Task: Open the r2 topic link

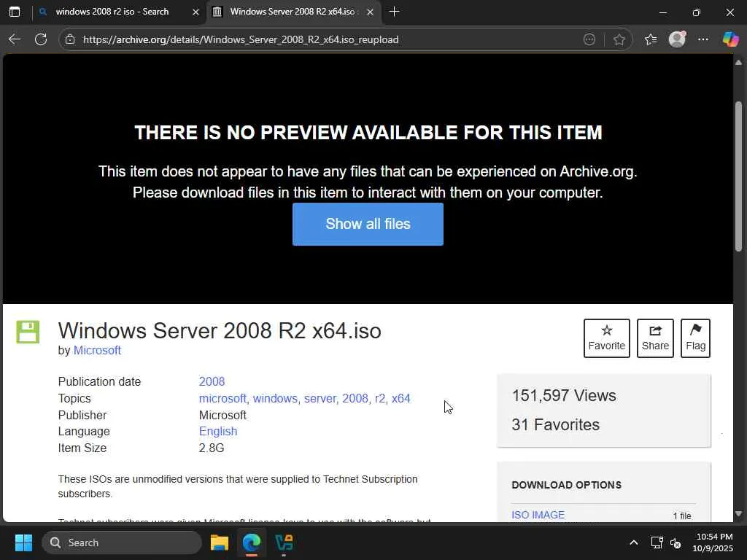Action: [x=379, y=399]
